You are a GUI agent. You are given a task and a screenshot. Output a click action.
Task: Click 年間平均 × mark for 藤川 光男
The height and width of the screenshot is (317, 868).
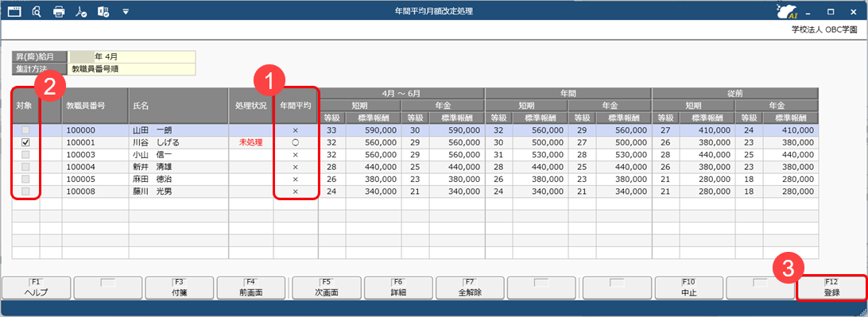296,191
